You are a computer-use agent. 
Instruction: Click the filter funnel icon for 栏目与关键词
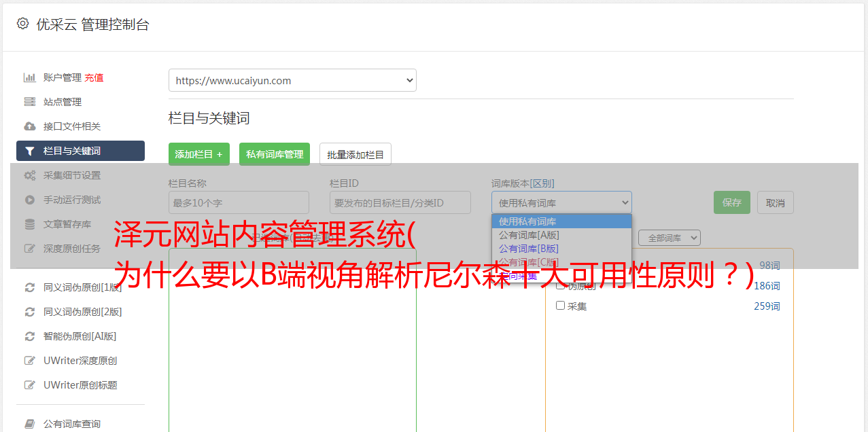pyautogui.click(x=30, y=151)
